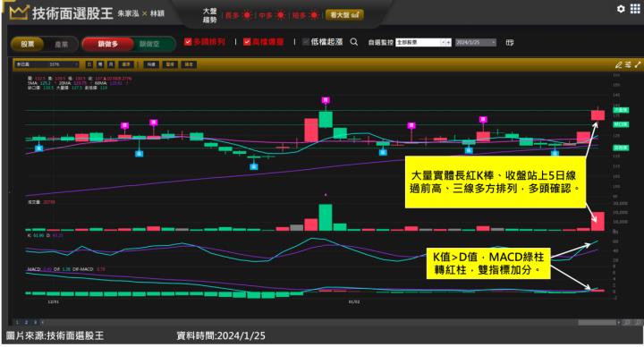
Task: Click the 自選監控 label
Action: click(x=381, y=42)
